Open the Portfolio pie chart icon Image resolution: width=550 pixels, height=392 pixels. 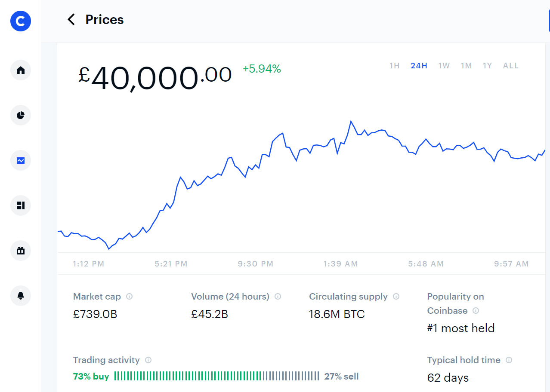tap(21, 115)
